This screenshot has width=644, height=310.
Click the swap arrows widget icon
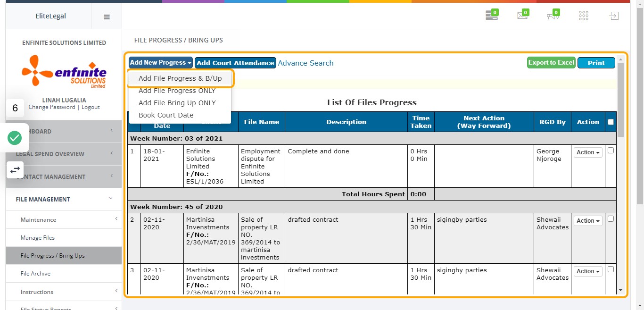[x=15, y=169]
